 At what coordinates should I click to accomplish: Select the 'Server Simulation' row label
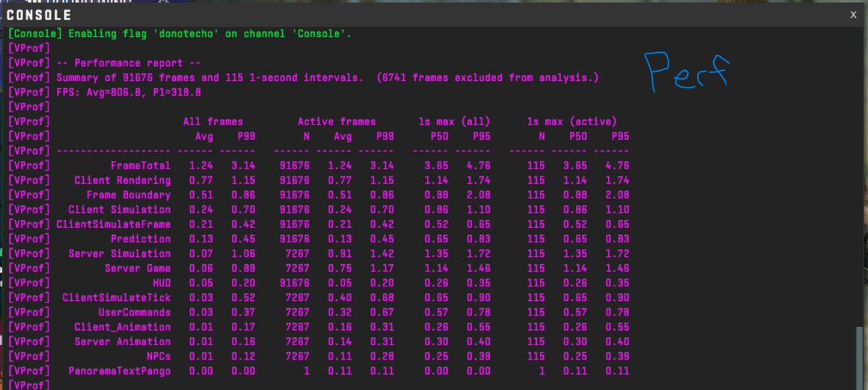(119, 253)
